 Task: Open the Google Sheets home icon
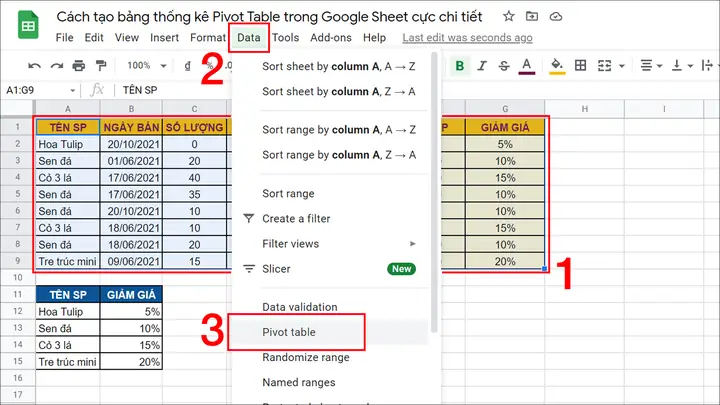(28, 26)
